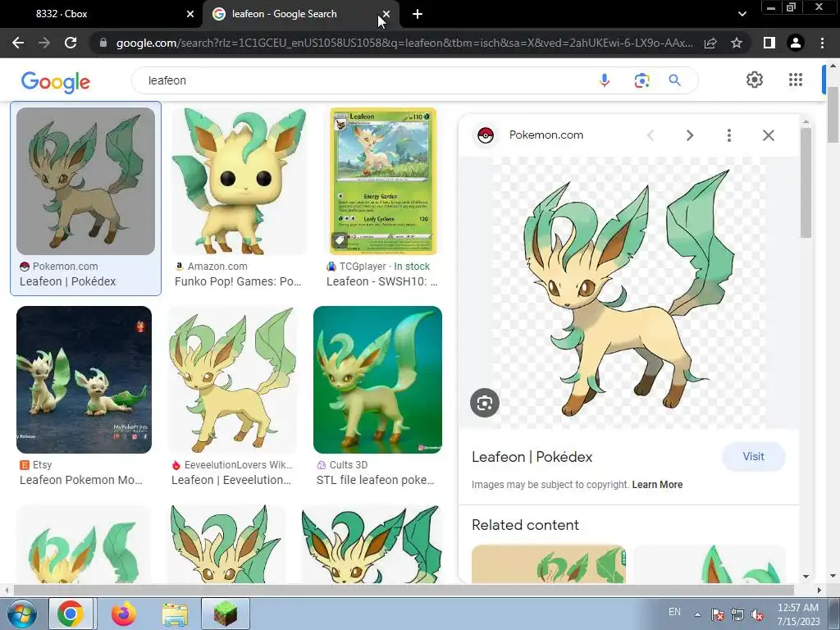
Task: Reload the Google search page
Action: click(71, 43)
